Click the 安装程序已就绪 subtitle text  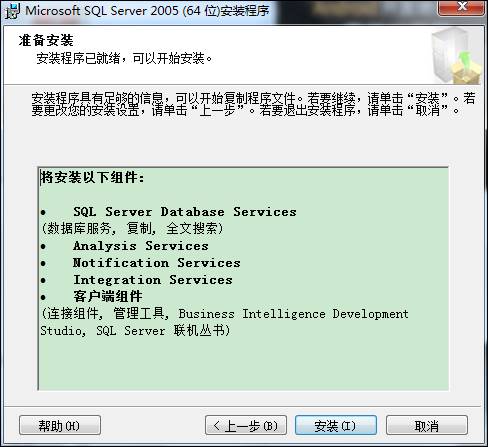[124, 59]
